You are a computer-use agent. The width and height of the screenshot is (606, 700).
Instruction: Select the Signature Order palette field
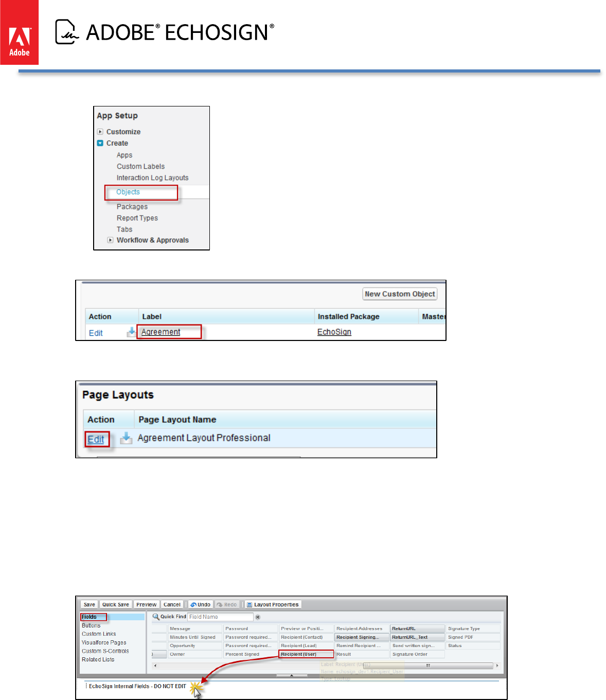(417, 654)
